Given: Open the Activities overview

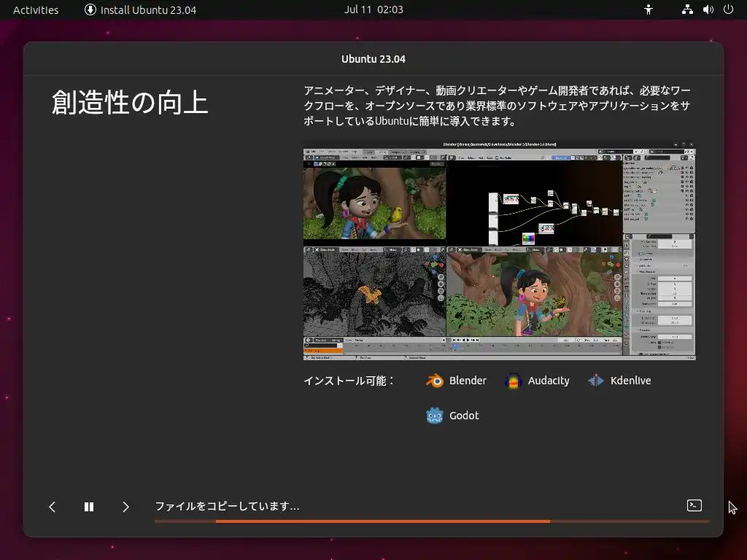Looking at the screenshot, I should coord(36,9).
